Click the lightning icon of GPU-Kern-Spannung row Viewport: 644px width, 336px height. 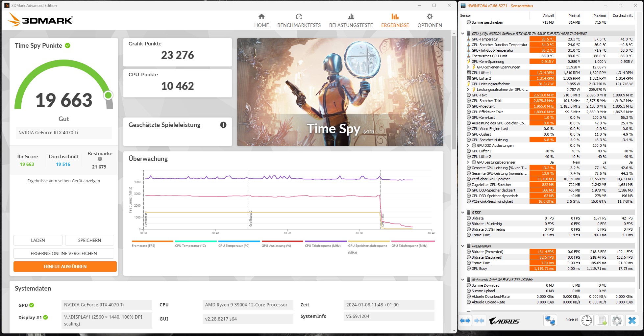[x=469, y=62]
